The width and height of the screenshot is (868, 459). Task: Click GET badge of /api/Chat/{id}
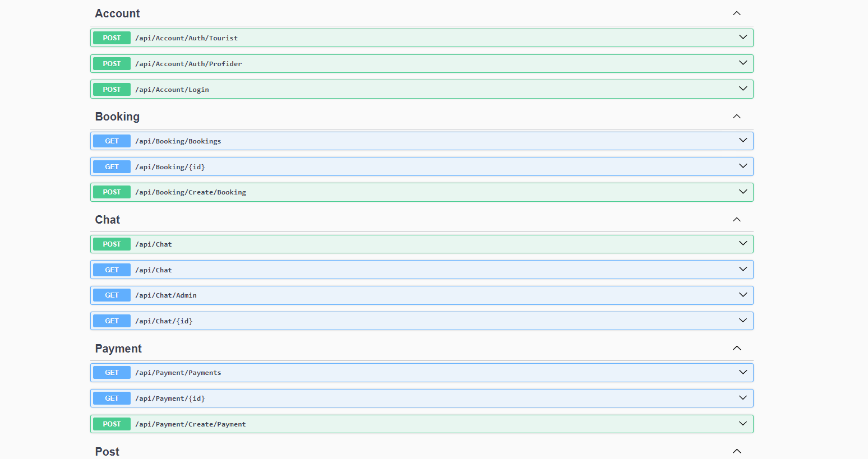(x=112, y=321)
